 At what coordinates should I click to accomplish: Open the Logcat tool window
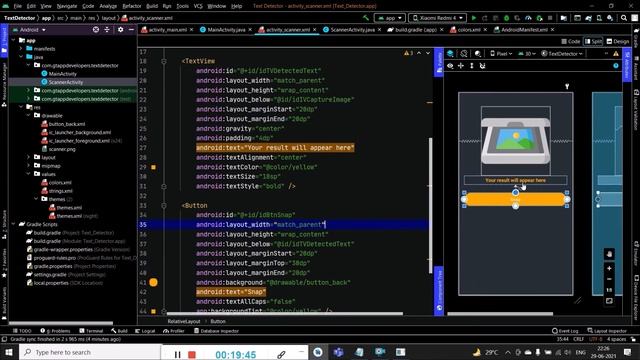(145, 331)
